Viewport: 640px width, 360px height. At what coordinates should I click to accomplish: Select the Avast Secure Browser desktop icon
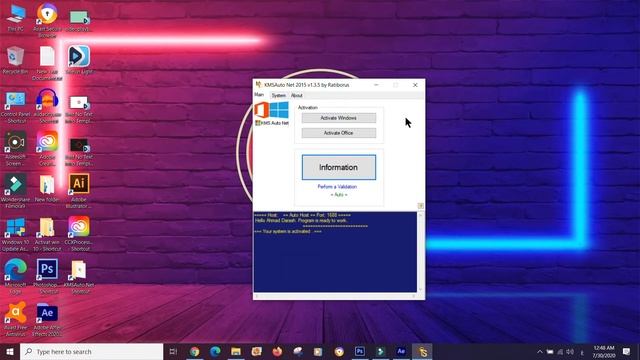coord(47,20)
